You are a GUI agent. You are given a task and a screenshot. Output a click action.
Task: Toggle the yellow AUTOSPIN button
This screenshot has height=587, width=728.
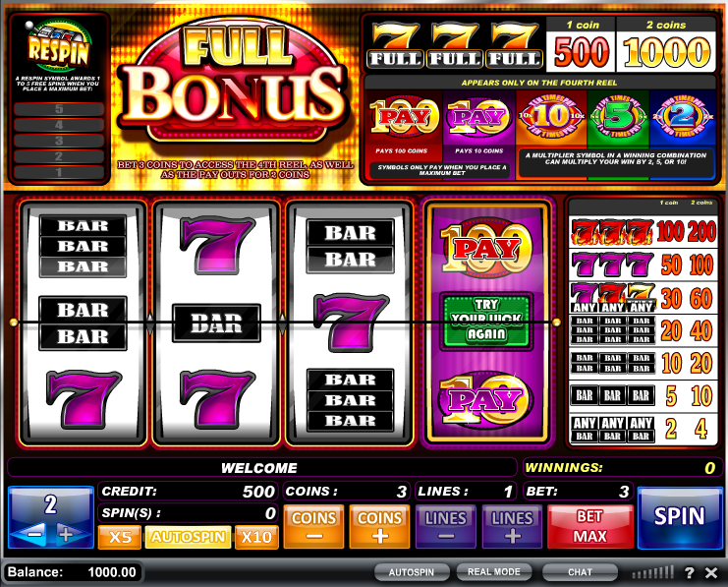188,537
